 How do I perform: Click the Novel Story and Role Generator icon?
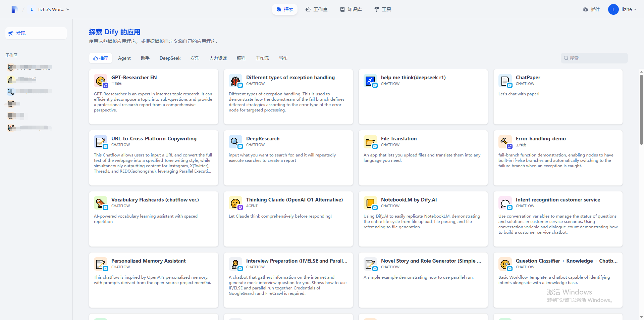[x=370, y=264]
